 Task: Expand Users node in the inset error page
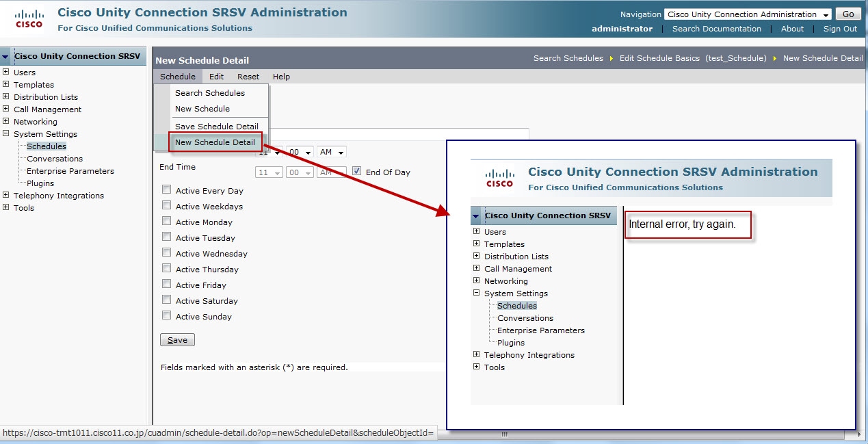477,231
